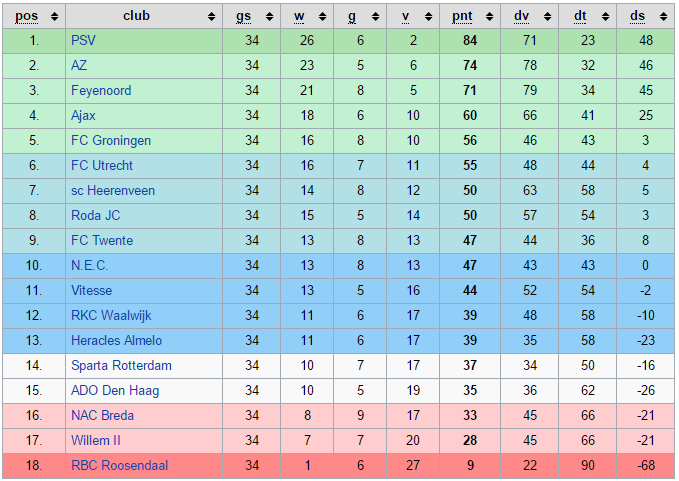
Task: Open FC Groningen's page
Action: pyautogui.click(x=109, y=141)
